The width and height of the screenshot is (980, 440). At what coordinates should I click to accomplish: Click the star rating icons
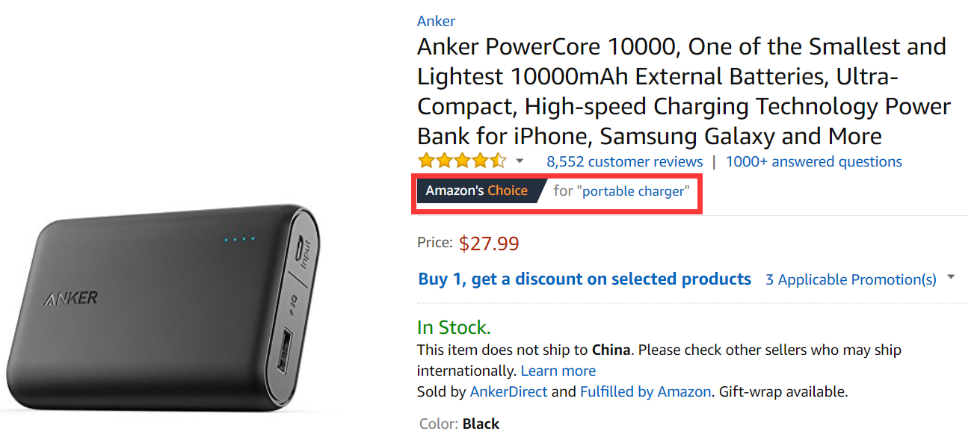(x=462, y=161)
